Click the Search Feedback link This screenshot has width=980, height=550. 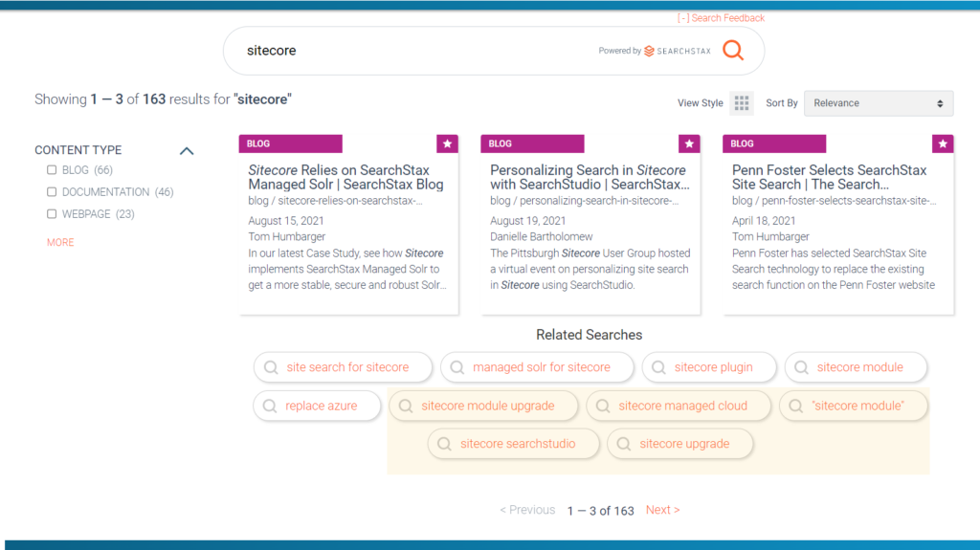(721, 18)
